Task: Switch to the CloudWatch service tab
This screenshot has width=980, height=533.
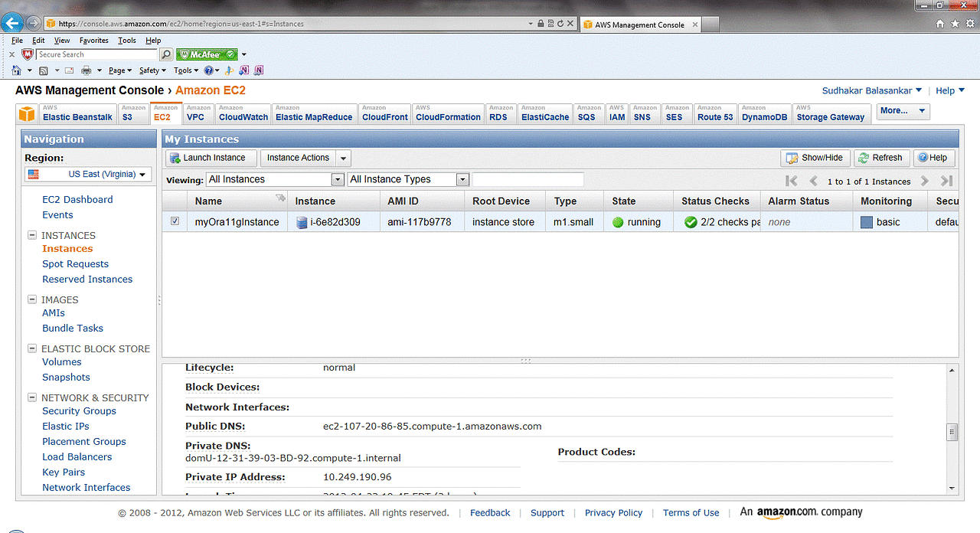Action: tap(243, 113)
